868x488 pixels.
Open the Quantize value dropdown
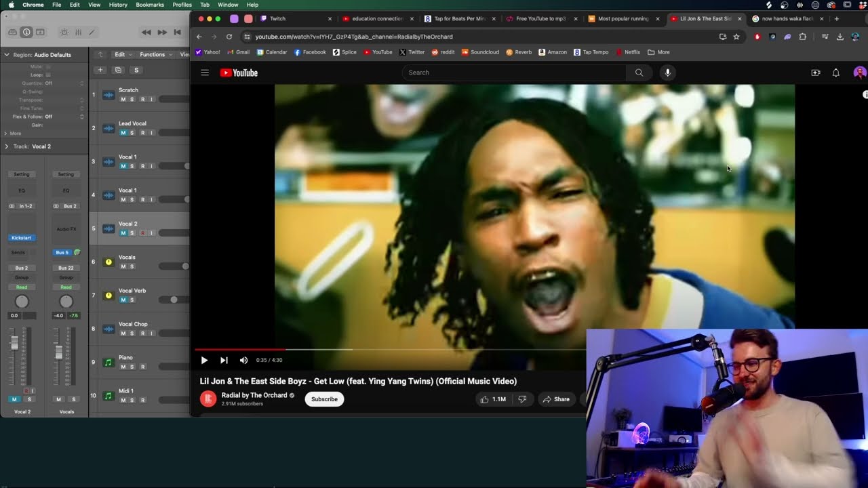tap(64, 83)
